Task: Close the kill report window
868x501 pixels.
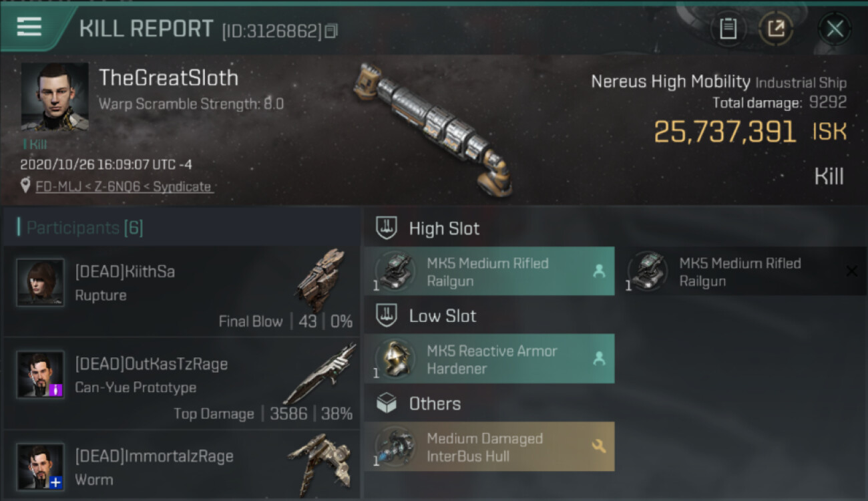Action: click(835, 29)
